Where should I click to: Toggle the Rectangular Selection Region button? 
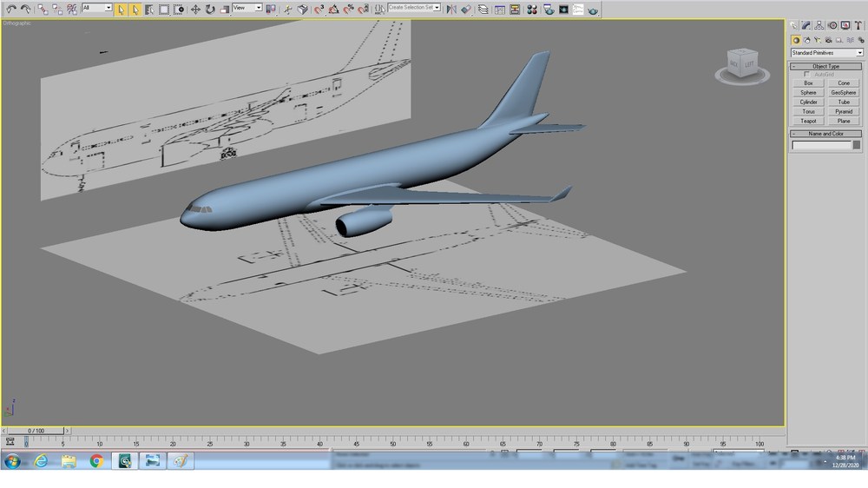coord(164,10)
